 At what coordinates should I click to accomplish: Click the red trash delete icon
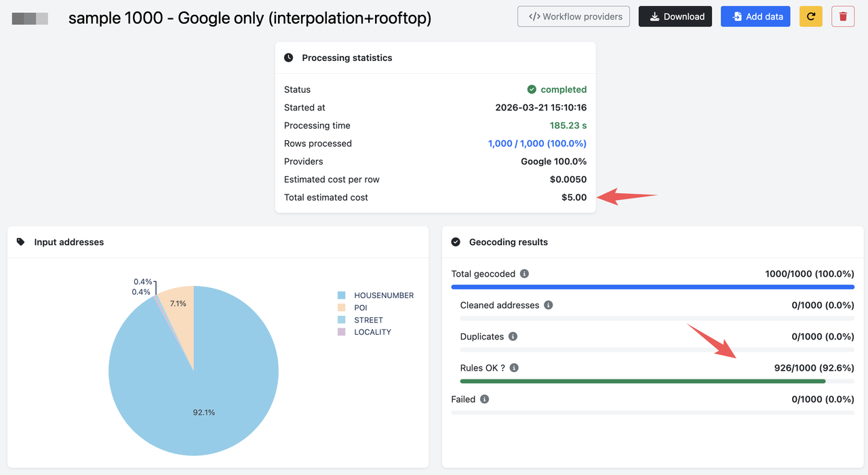(x=842, y=16)
